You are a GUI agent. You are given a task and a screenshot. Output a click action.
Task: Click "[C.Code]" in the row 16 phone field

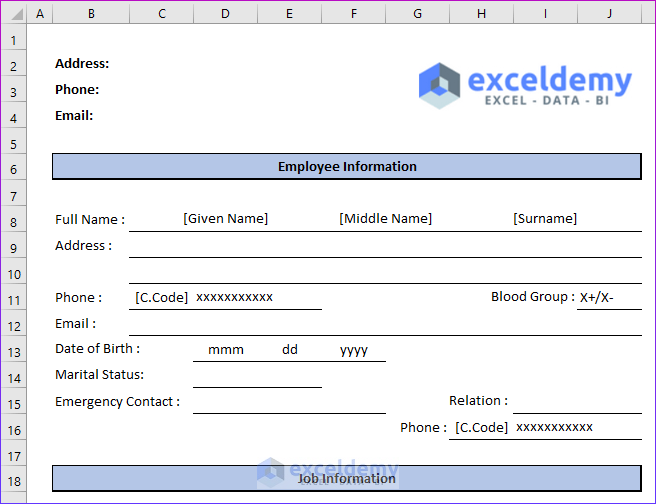[482, 427]
